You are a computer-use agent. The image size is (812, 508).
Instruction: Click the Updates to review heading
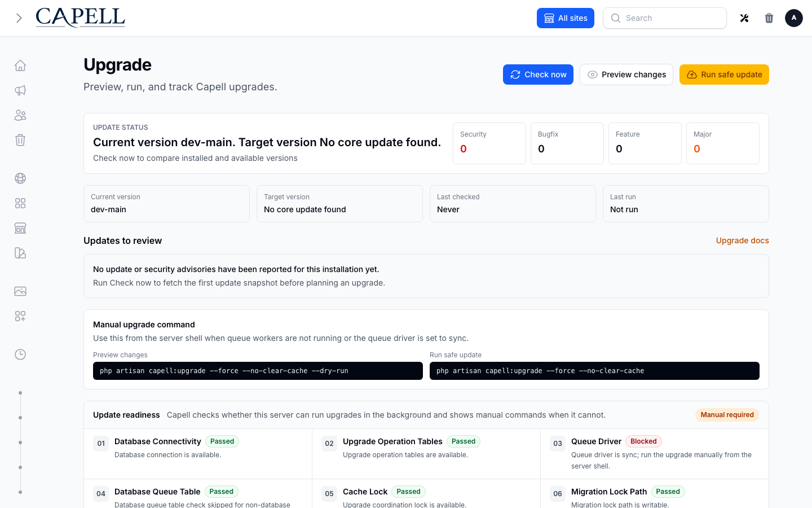coord(122,240)
